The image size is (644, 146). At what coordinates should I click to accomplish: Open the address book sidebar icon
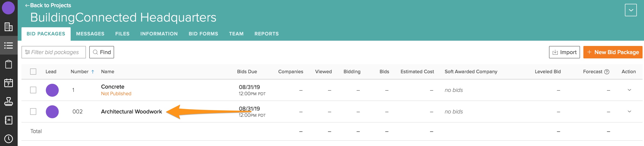(9, 120)
